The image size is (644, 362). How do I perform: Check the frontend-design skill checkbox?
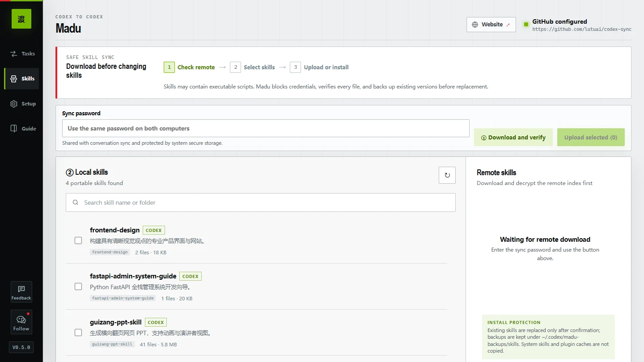(x=78, y=240)
